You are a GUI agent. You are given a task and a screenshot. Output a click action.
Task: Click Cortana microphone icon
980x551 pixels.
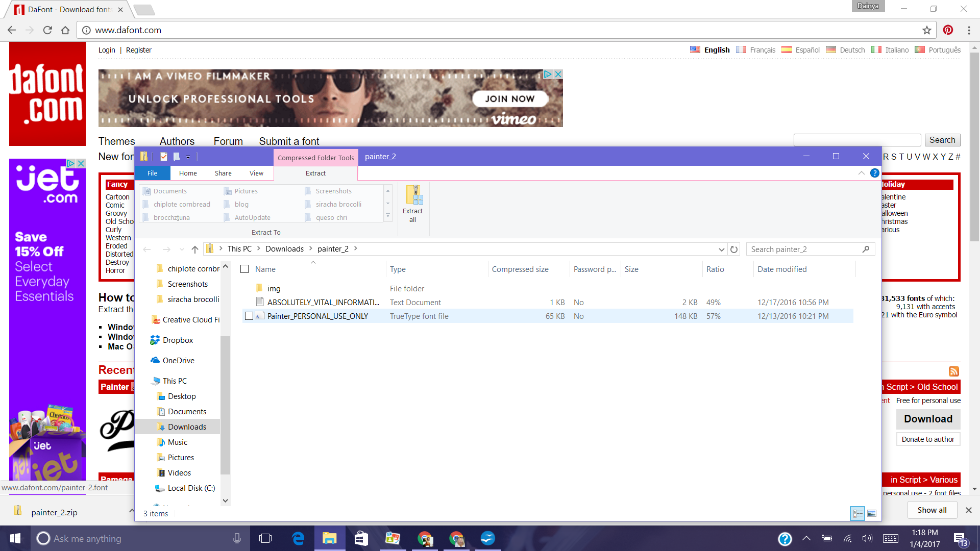[x=237, y=538]
